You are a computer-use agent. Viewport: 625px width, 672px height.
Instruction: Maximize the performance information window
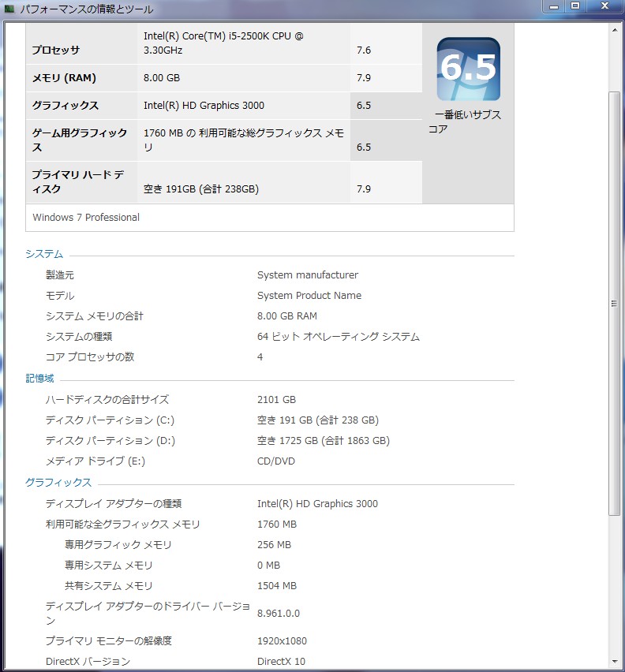click(x=575, y=6)
